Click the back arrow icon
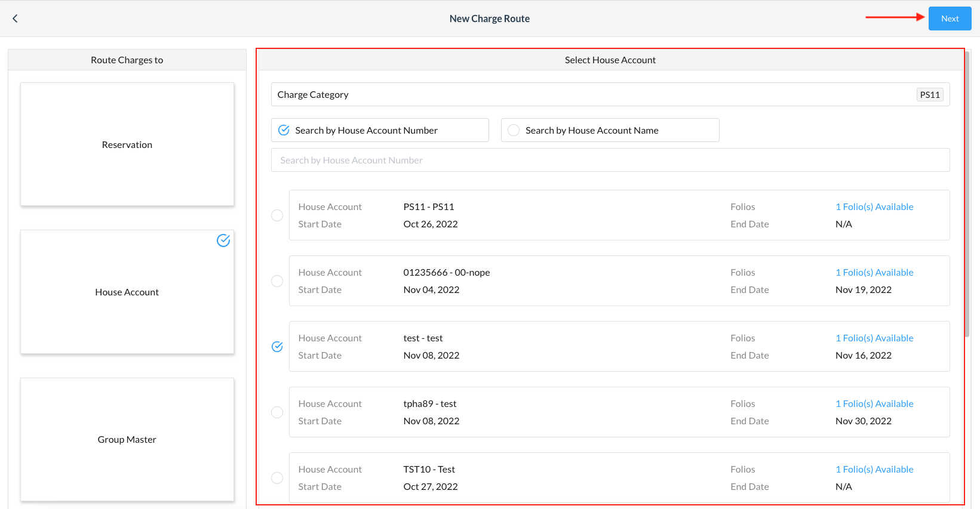The width and height of the screenshot is (980, 509). pyautogui.click(x=15, y=18)
